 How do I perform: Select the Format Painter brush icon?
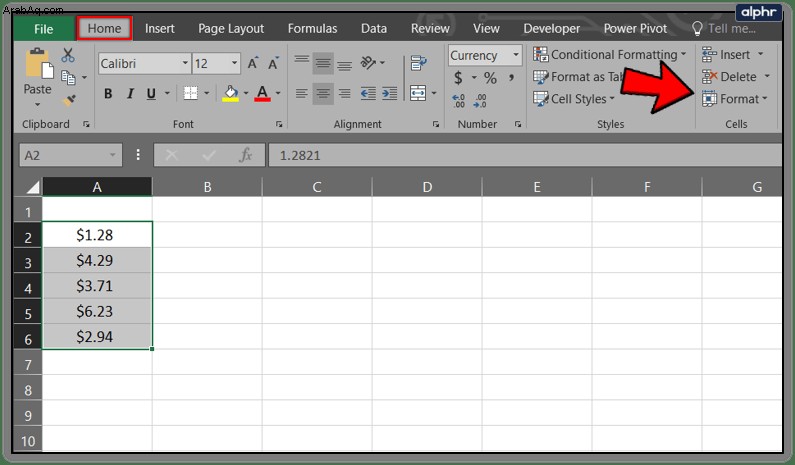click(69, 100)
